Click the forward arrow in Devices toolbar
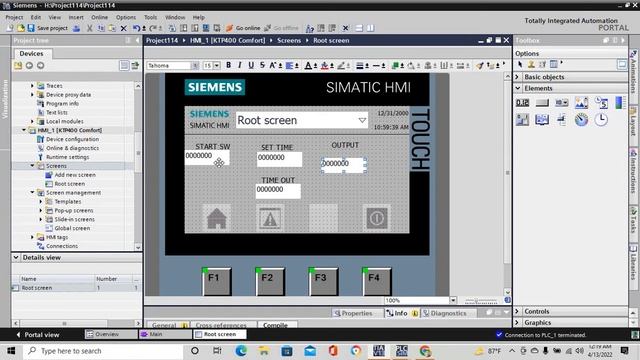The width and height of the screenshot is (640, 360). pyautogui.click(x=40, y=65)
